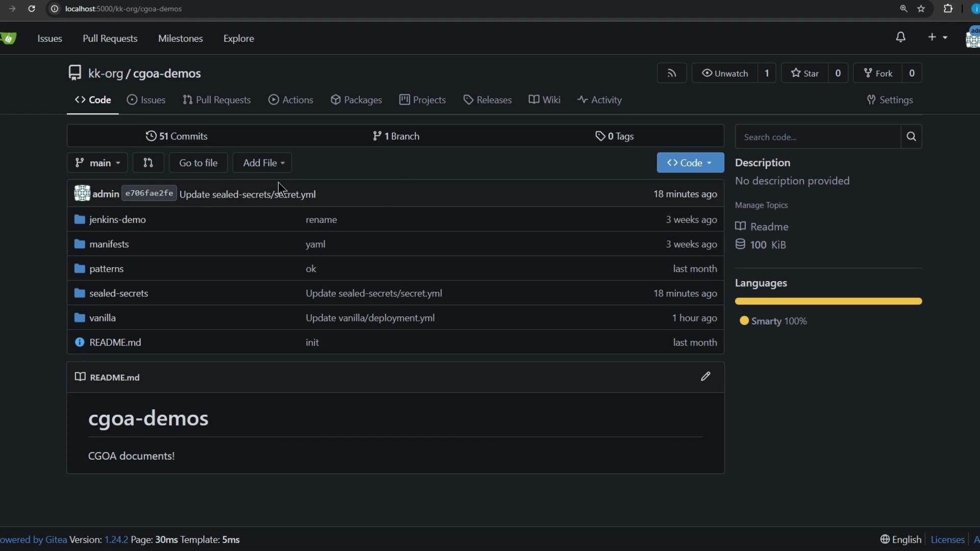Edit README.md with pencil icon

point(705,377)
